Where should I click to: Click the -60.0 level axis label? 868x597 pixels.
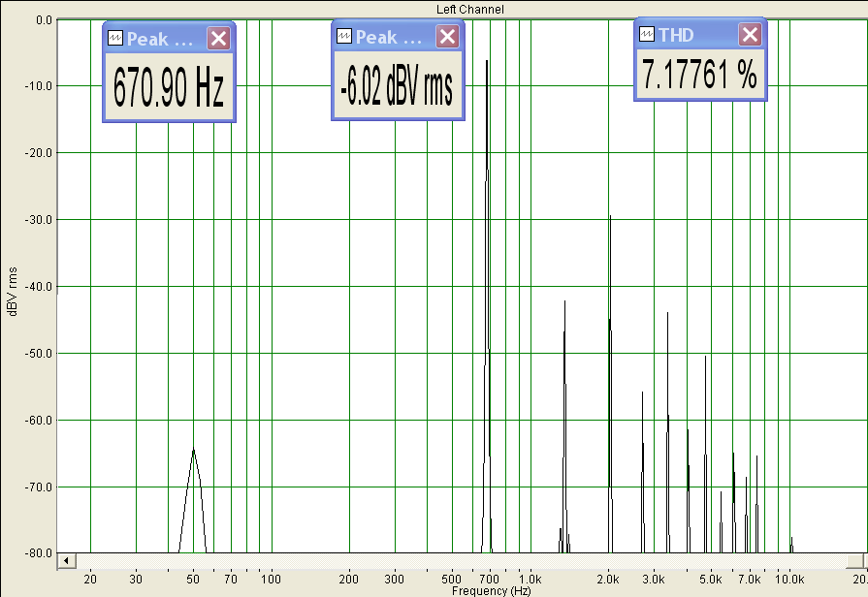coord(38,421)
